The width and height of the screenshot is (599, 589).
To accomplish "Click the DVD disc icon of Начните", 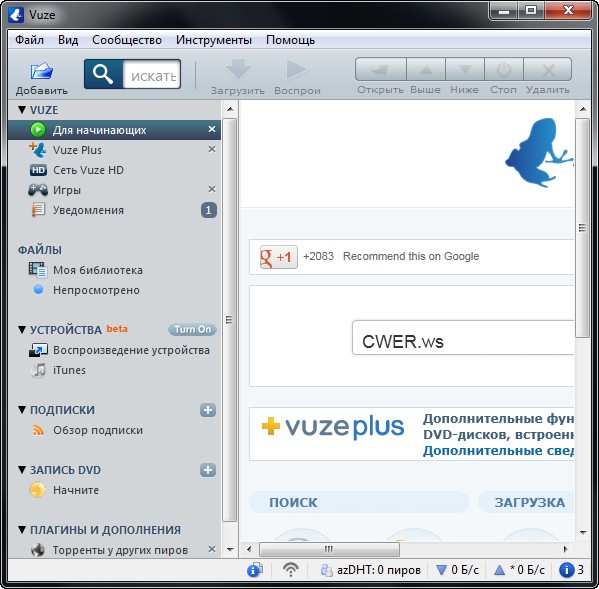I will [37, 490].
